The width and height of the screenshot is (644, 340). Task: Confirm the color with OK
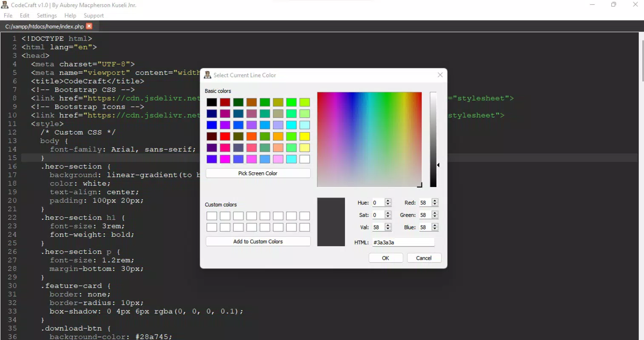tap(386, 258)
